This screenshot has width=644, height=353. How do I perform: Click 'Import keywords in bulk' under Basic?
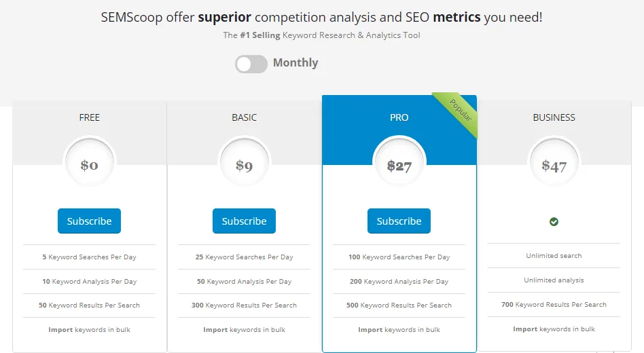point(244,330)
